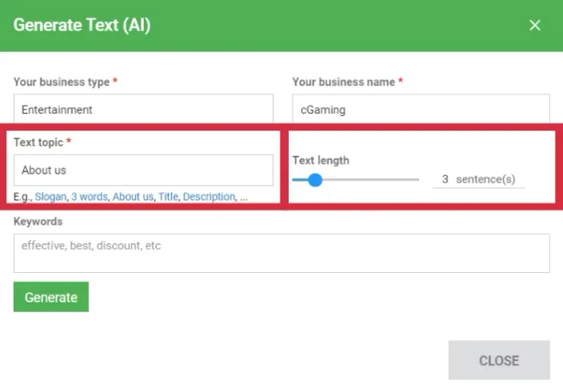Screen dimensions: 563x392
Task: Select the Slogan example link
Action: [50, 197]
